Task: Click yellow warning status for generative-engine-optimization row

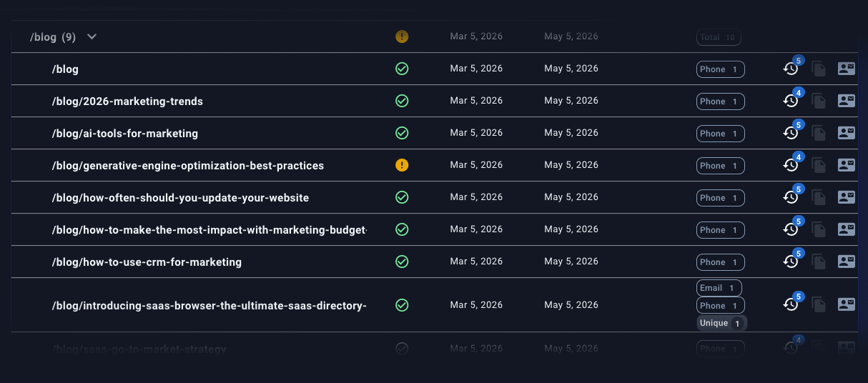Action: click(402, 166)
